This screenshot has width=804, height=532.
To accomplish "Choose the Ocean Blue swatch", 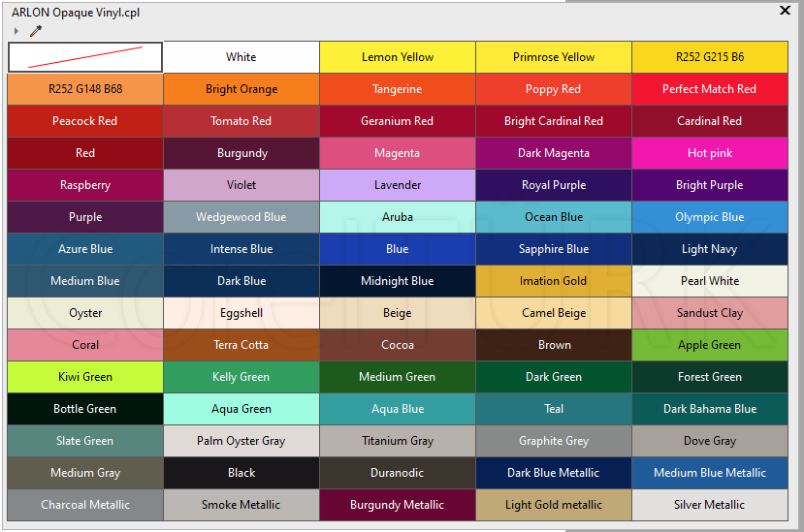I will pyautogui.click(x=554, y=217).
